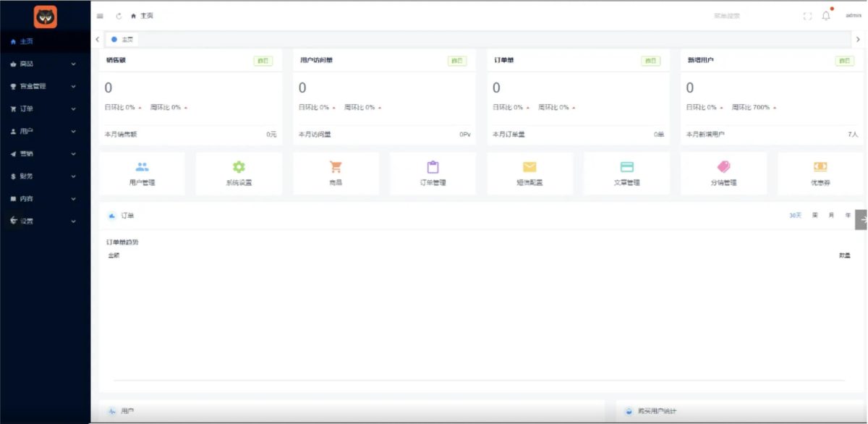This screenshot has width=868, height=424.
Task: Click 主页 breadcrumb text in top bar
Action: pos(147,16)
